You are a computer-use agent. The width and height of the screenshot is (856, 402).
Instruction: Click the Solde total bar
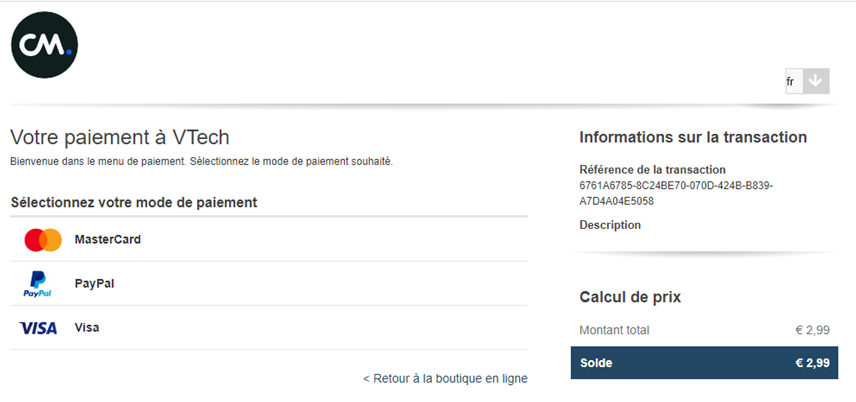pos(704,363)
